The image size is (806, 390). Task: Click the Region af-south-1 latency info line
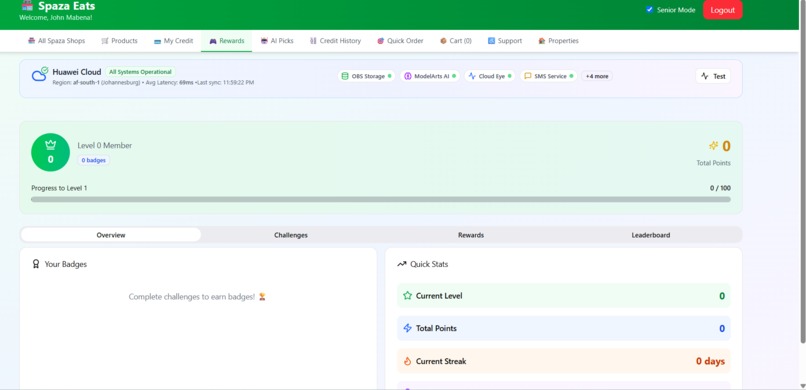point(153,83)
